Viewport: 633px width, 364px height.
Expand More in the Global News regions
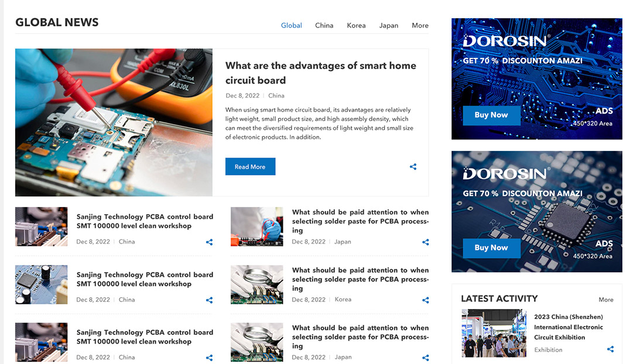[420, 26]
